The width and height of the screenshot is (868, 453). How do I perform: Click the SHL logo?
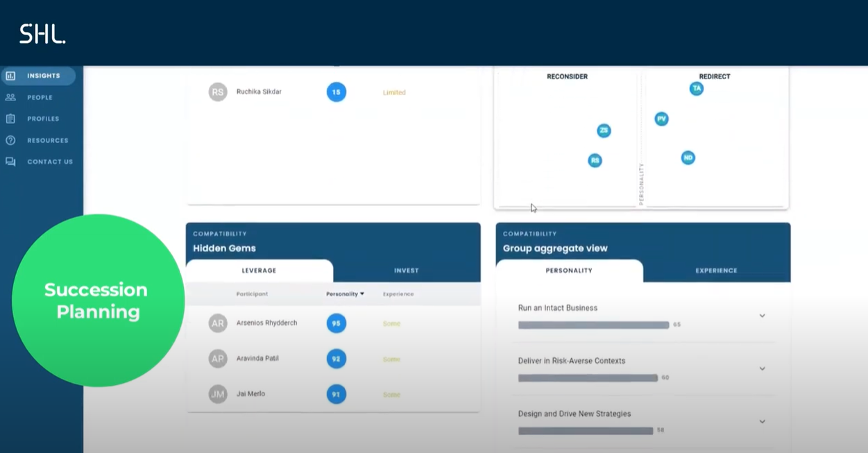(42, 33)
